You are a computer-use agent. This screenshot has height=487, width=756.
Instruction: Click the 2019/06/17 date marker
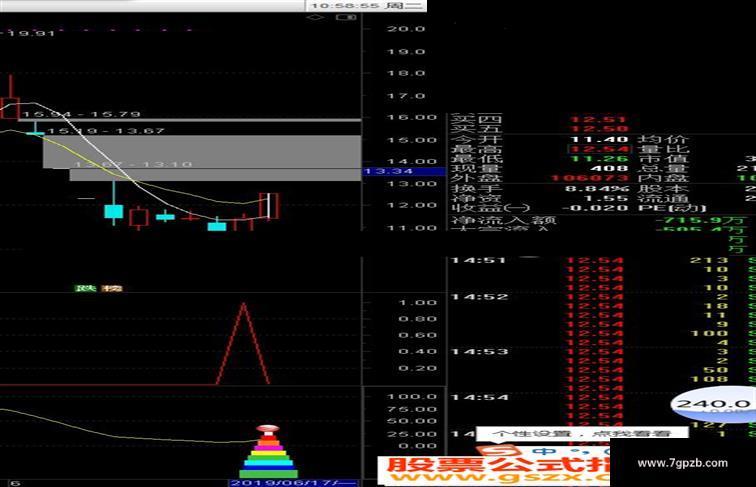coord(293,483)
